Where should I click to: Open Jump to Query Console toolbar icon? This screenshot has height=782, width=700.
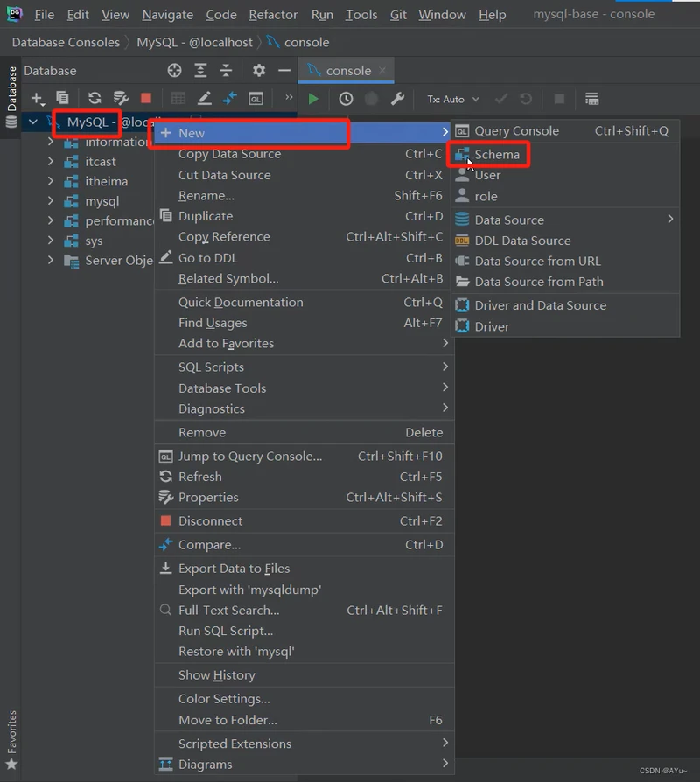[255, 99]
